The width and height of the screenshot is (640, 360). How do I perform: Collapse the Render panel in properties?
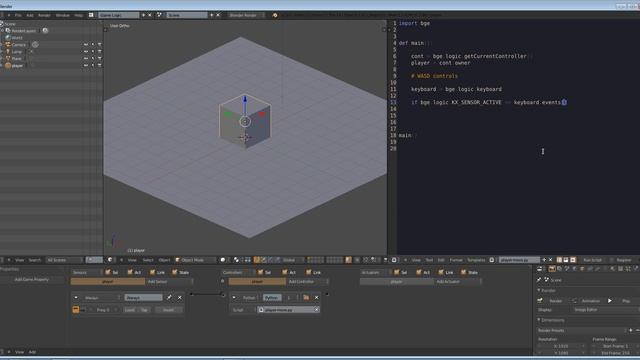pyautogui.click(x=539, y=290)
